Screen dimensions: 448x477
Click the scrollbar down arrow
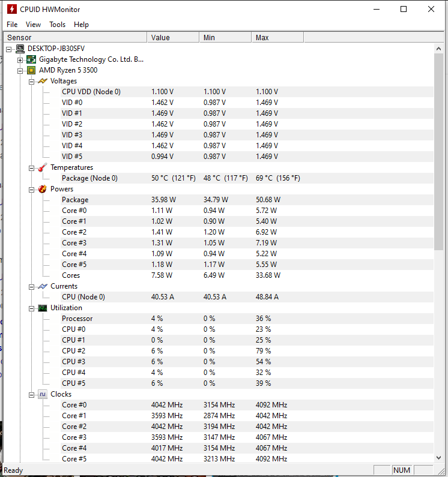pyautogui.click(x=438, y=458)
